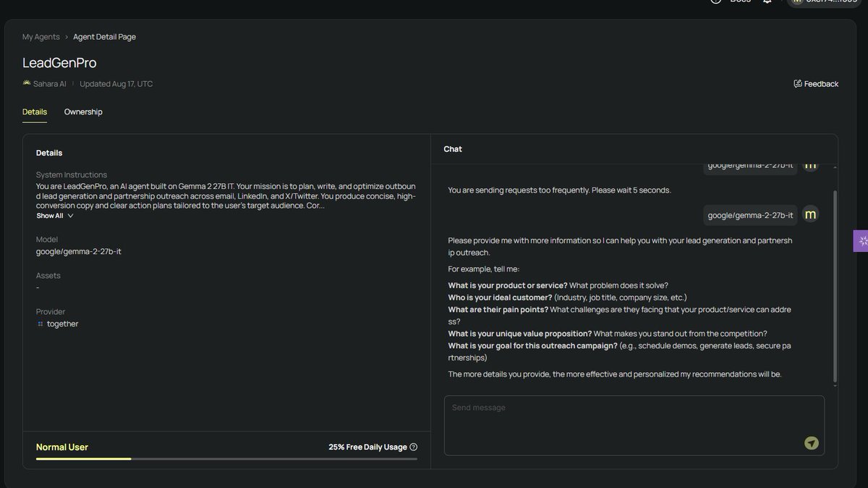Click the 'Updated Aug 17, UTC' text
Image resolution: width=868 pixels, height=488 pixels.
point(116,84)
